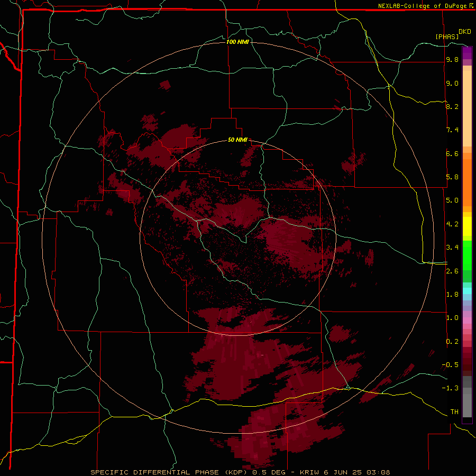
Task: Click the yellow segment of the color bar
Action: click(467, 226)
